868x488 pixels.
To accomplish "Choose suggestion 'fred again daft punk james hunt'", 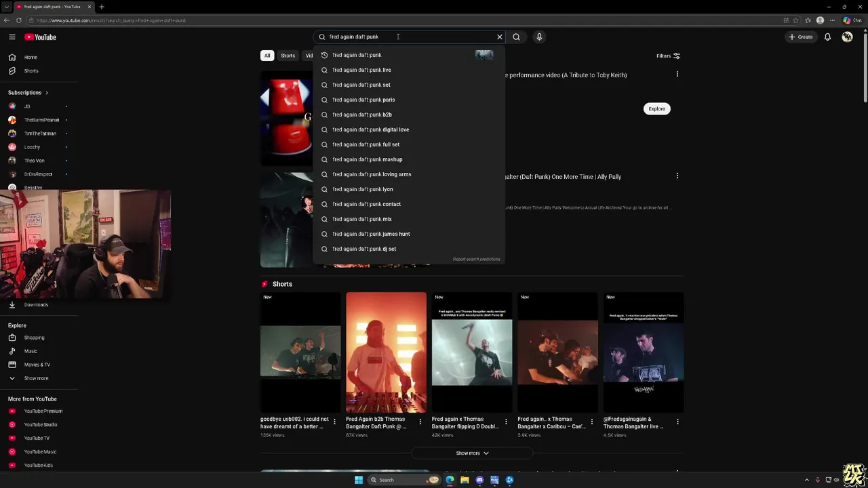I will point(408,234).
